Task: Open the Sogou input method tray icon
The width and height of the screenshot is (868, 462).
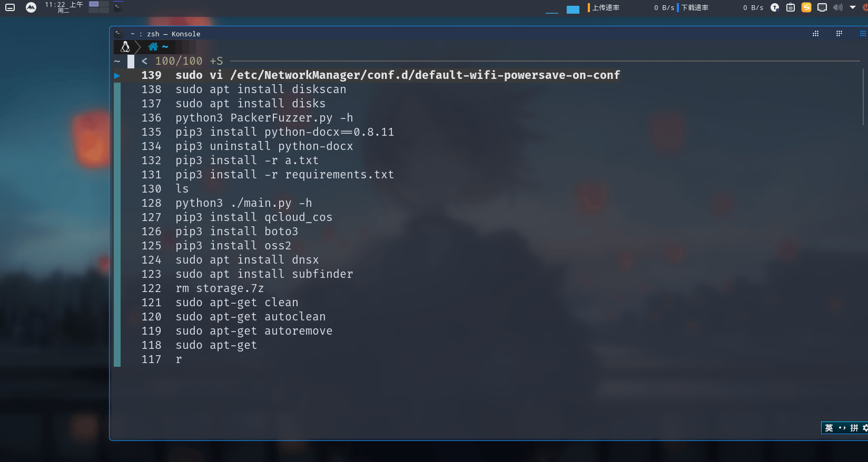Action: point(806,7)
